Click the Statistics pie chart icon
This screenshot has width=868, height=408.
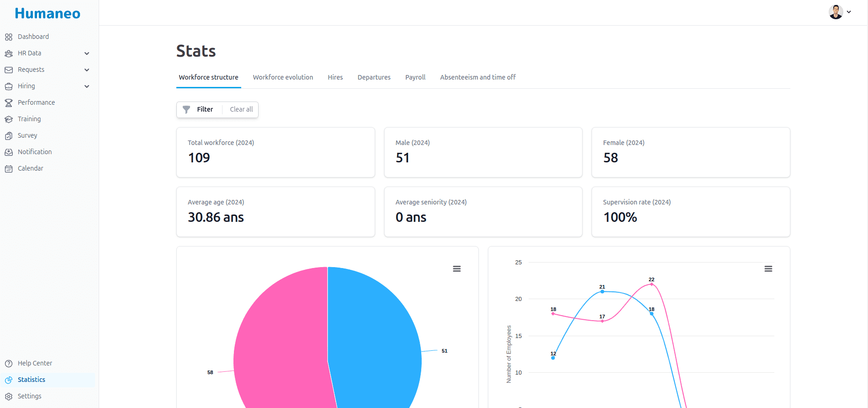[9, 380]
